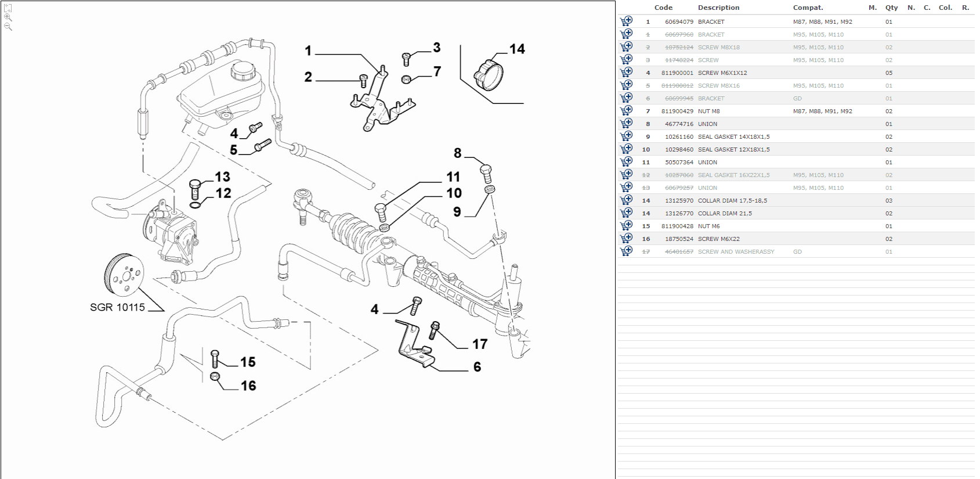Viewport: 980px width, 479px height.
Task: Select callout number 14 in the diagram
Action: [x=517, y=49]
